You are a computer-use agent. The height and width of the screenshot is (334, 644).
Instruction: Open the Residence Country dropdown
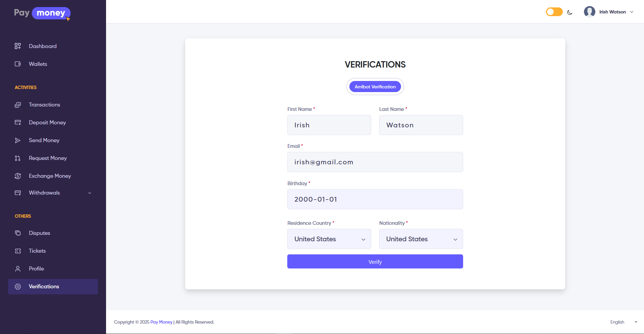[x=329, y=239]
